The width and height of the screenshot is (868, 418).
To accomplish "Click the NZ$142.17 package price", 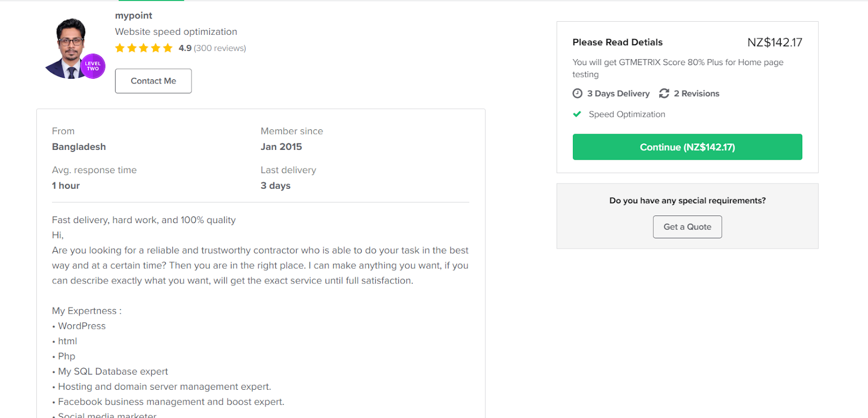I will pyautogui.click(x=774, y=42).
